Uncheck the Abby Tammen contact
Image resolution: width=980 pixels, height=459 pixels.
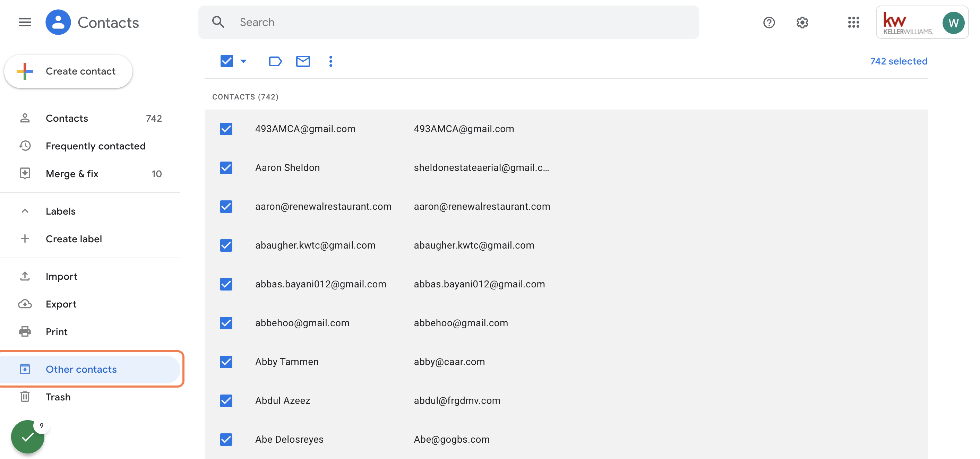pos(226,362)
